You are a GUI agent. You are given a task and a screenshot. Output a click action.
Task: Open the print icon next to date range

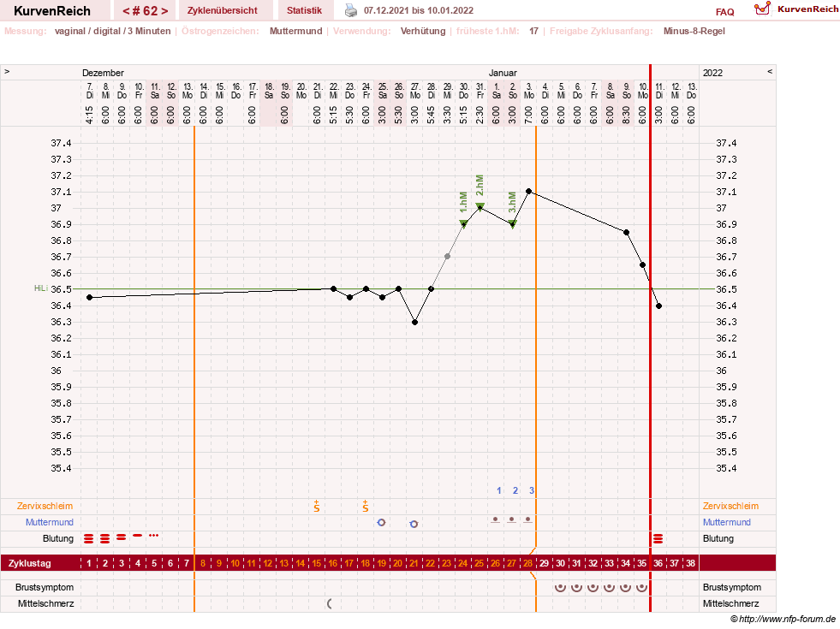[350, 10]
